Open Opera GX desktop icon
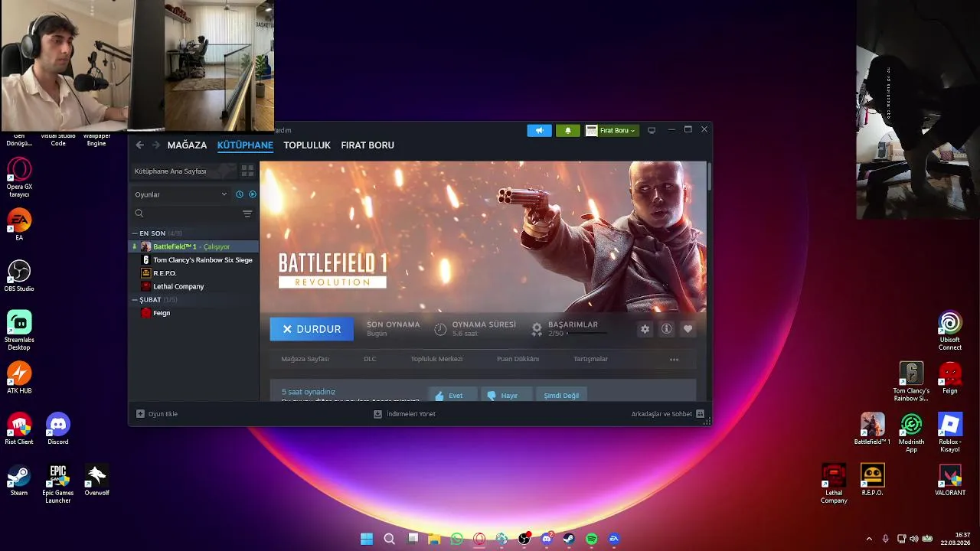Screen dimensions: 980x551 [19, 178]
